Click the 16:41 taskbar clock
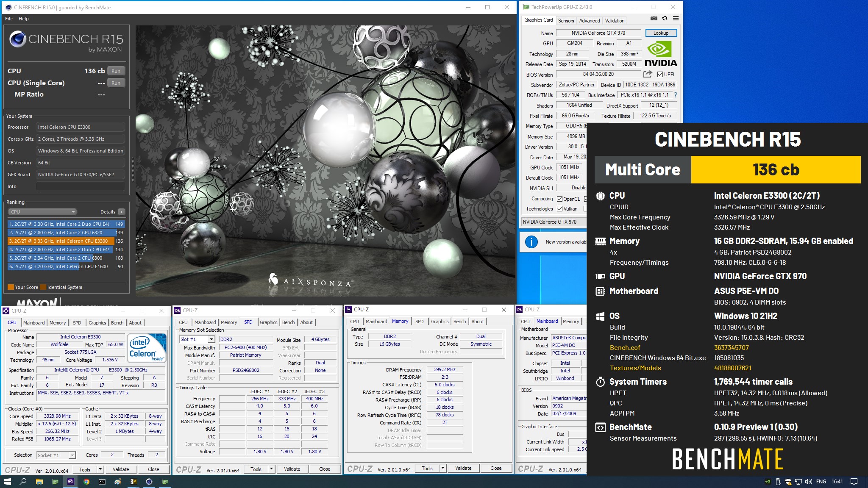Image resolution: width=868 pixels, height=488 pixels. click(x=837, y=482)
